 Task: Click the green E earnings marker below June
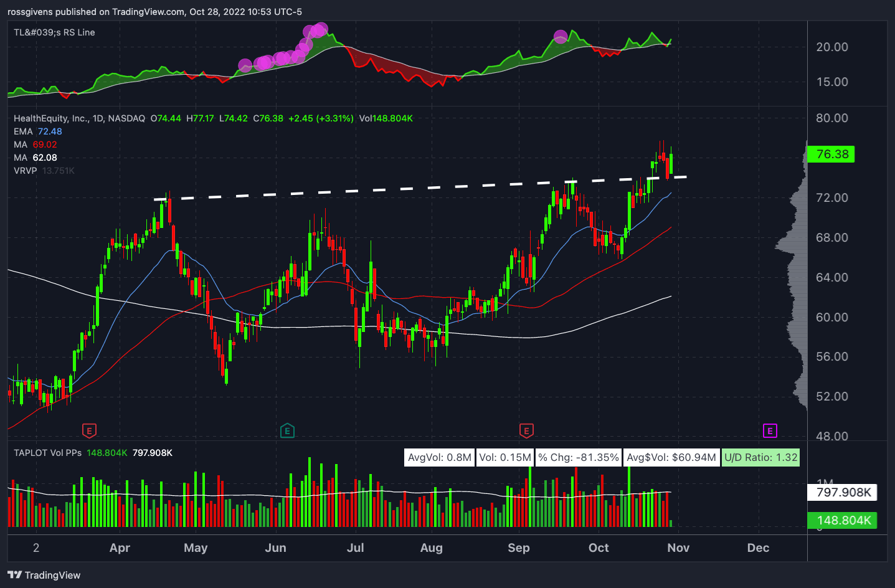coord(287,430)
